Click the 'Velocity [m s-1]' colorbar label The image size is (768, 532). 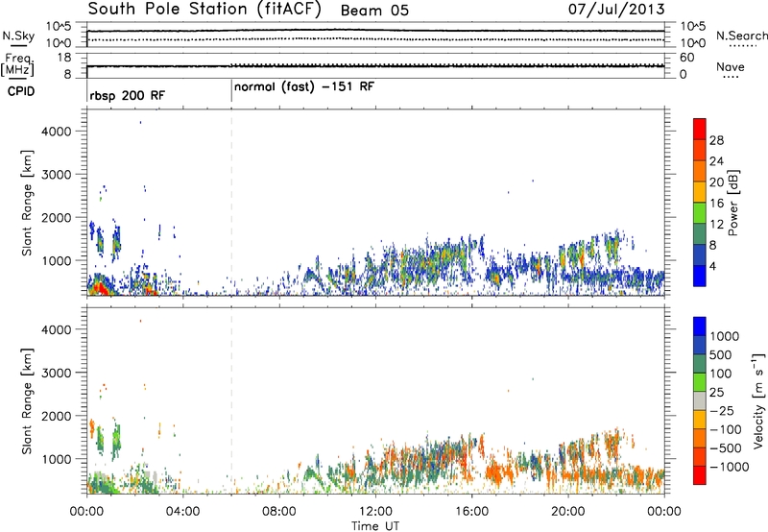tap(758, 400)
